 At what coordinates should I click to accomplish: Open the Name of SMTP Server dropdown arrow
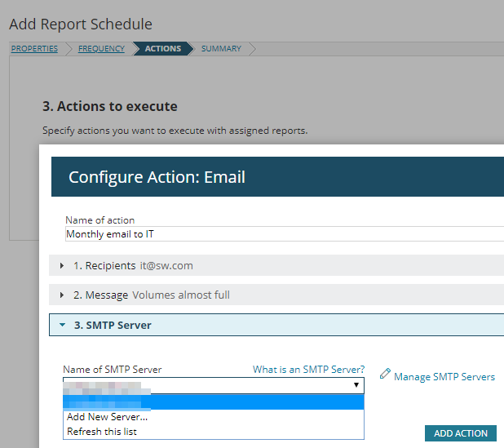(356, 385)
